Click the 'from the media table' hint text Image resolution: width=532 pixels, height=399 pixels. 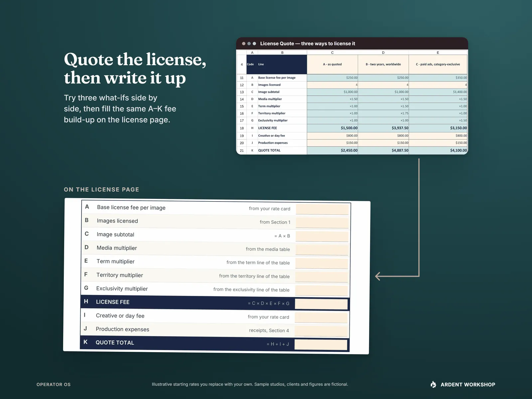pyautogui.click(x=268, y=249)
